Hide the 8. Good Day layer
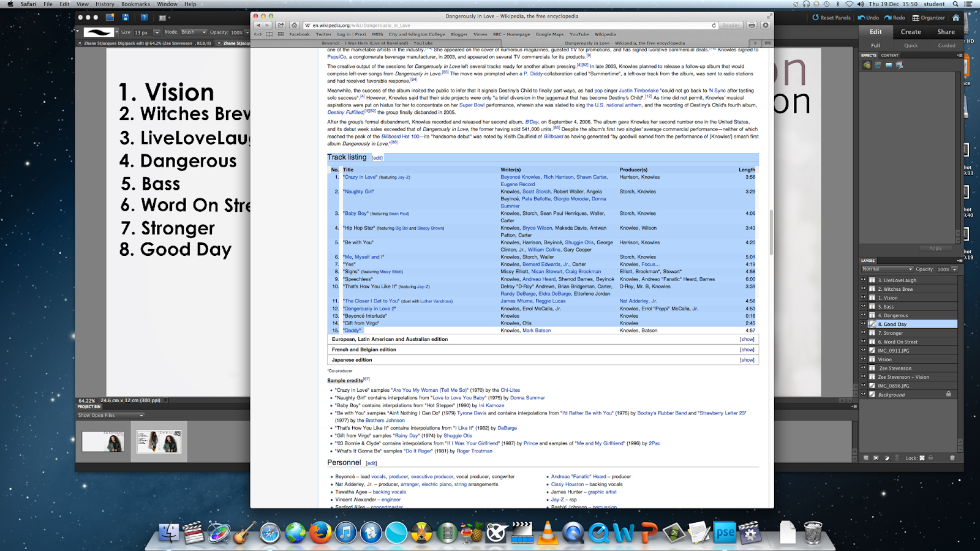The image size is (980, 551). click(864, 324)
